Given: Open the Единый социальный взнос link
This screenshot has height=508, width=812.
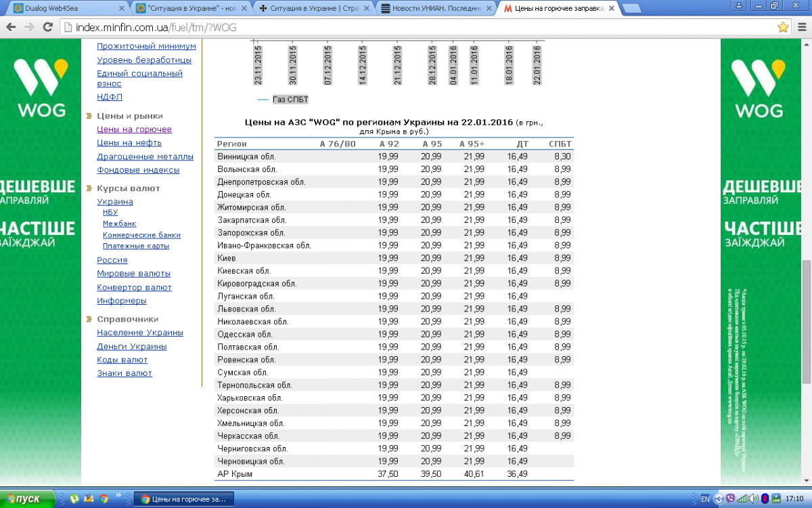Looking at the screenshot, I should click(139, 79).
